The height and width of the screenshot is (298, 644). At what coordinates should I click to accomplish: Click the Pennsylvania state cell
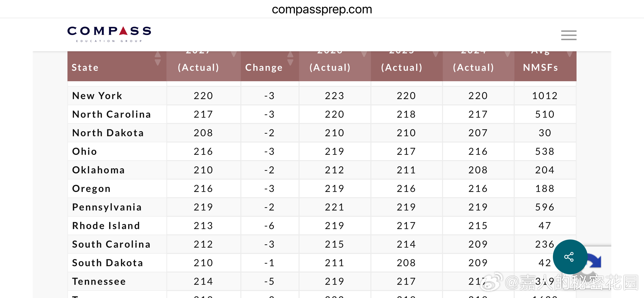click(x=117, y=207)
